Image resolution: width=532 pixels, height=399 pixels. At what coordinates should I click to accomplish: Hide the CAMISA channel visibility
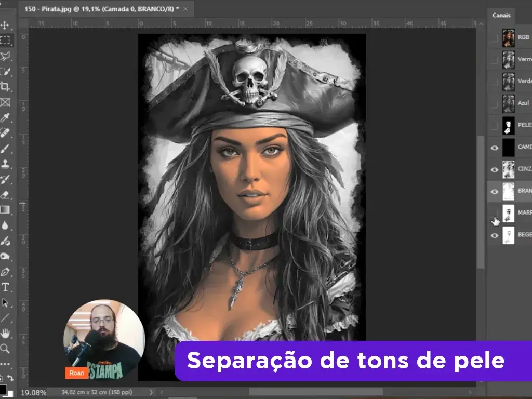pos(495,148)
